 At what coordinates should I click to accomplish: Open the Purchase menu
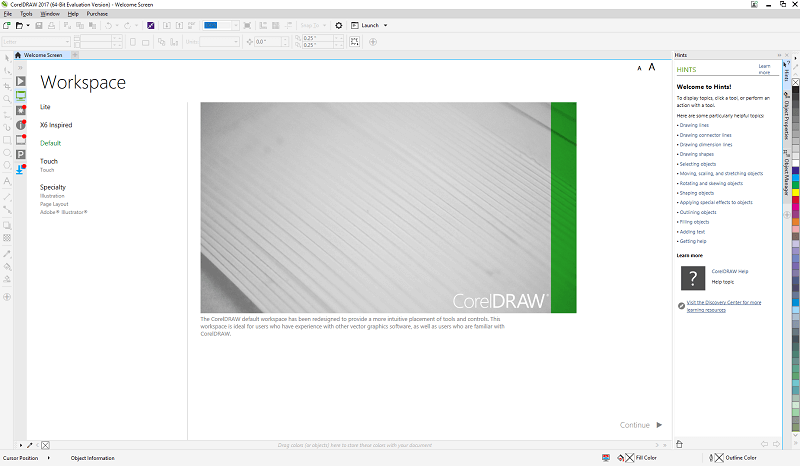pos(97,14)
